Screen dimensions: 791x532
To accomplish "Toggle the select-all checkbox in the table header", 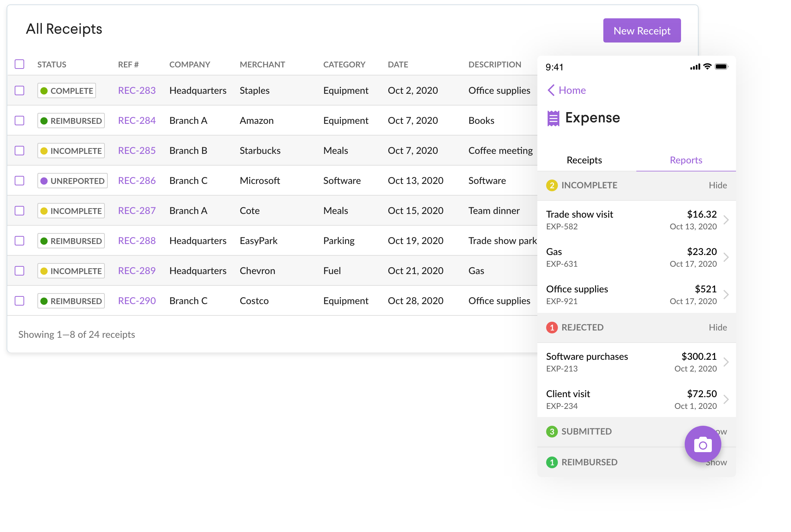I will (19, 64).
